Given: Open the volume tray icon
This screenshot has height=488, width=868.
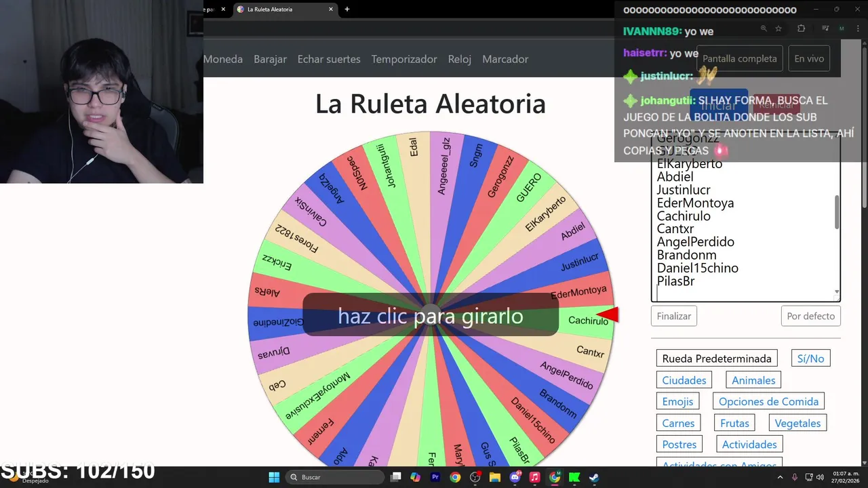Looking at the screenshot, I should (821, 477).
